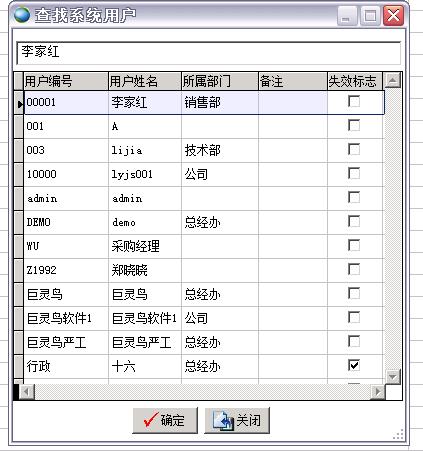Toggle 失效标志 checkbox for user 00001

(x=354, y=101)
